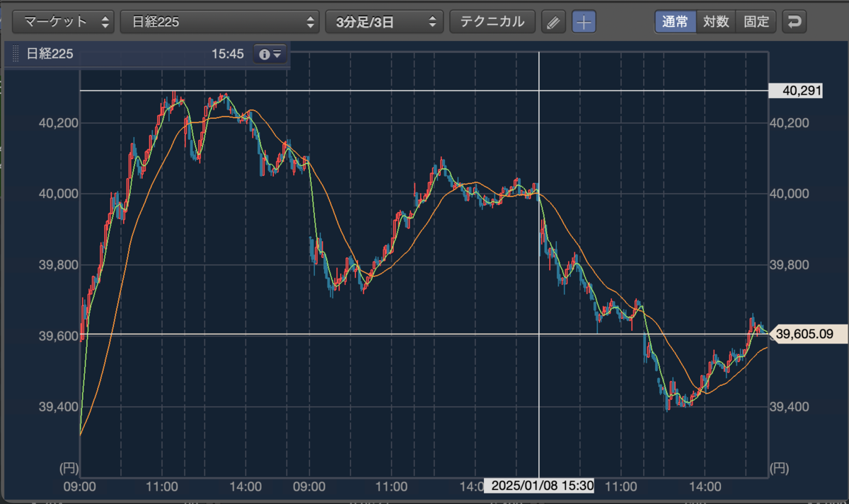Click the (円) unit label on left
The width and height of the screenshot is (849, 504).
click(68, 467)
